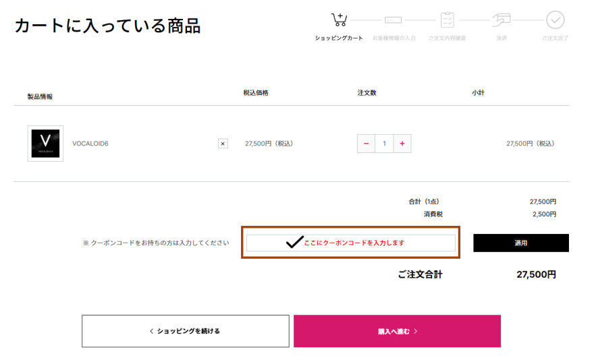The image size is (596, 364).
Task: Remove VOCALOID6 with the x button
Action: [x=223, y=144]
